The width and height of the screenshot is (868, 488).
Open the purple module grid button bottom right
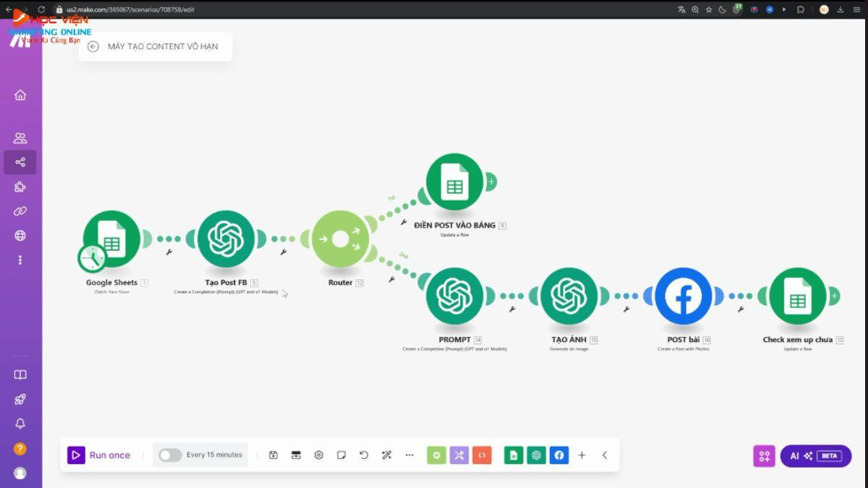click(x=764, y=455)
